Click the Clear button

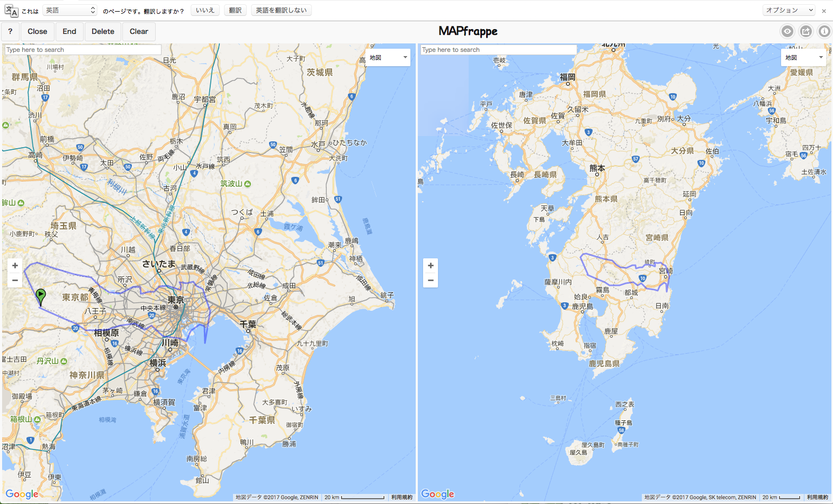(139, 31)
